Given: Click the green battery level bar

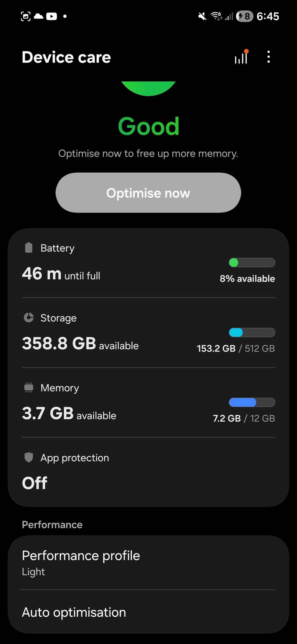Looking at the screenshot, I should click(252, 263).
